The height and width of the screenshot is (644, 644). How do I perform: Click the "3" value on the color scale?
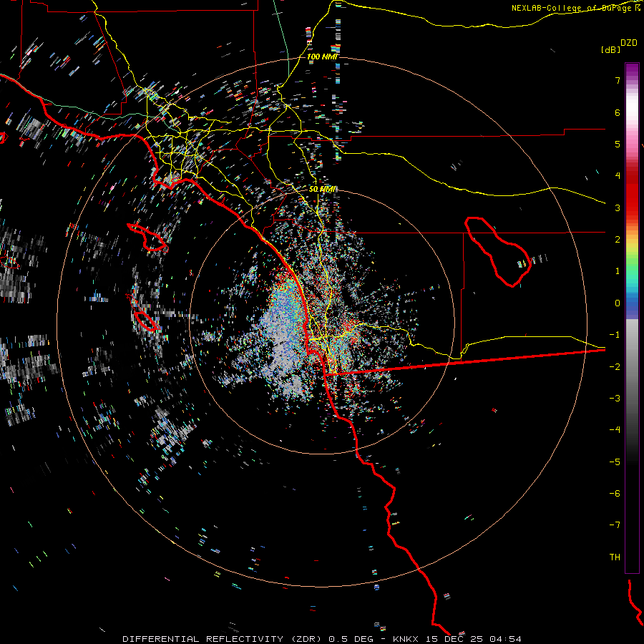pyautogui.click(x=618, y=208)
